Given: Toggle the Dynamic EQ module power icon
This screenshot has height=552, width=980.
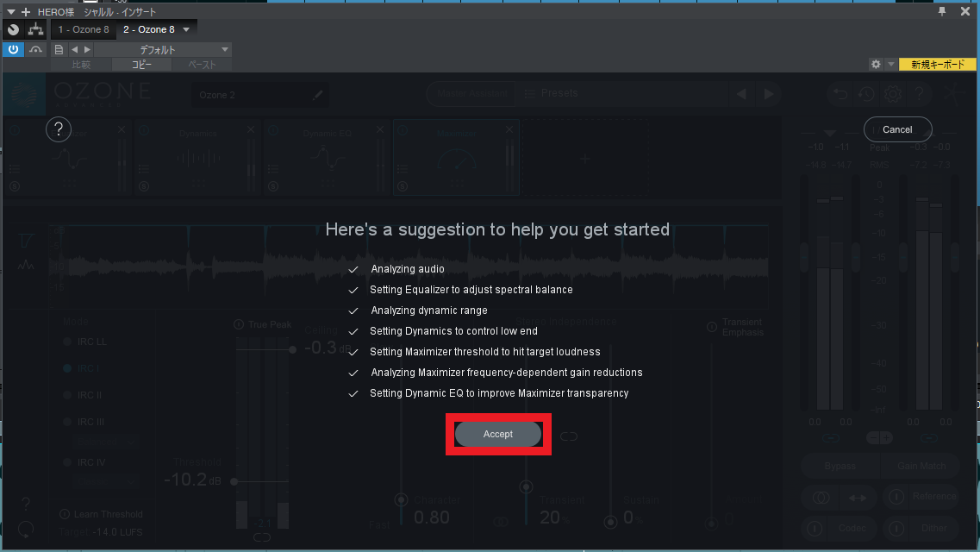Looking at the screenshot, I should (274, 130).
